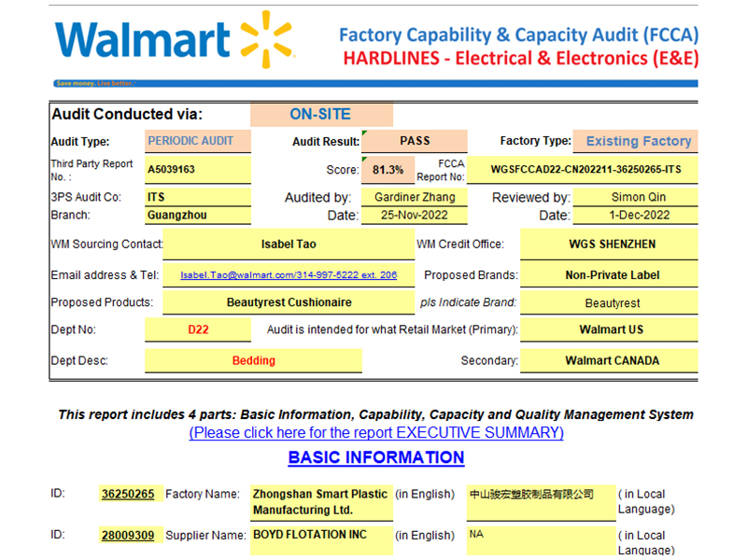747x560 pixels.
Task: Click the Beautyrest Cushionaire proposed products cell
Action: click(x=289, y=303)
